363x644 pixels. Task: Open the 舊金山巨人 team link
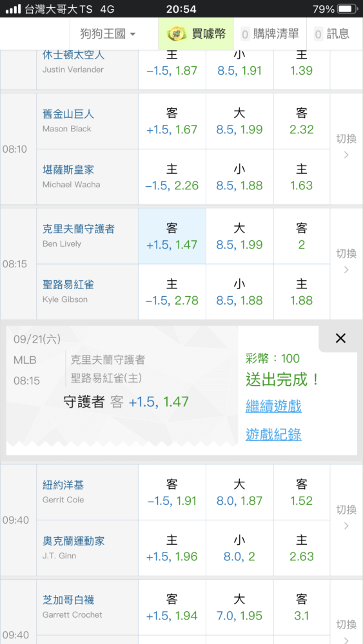(x=68, y=114)
